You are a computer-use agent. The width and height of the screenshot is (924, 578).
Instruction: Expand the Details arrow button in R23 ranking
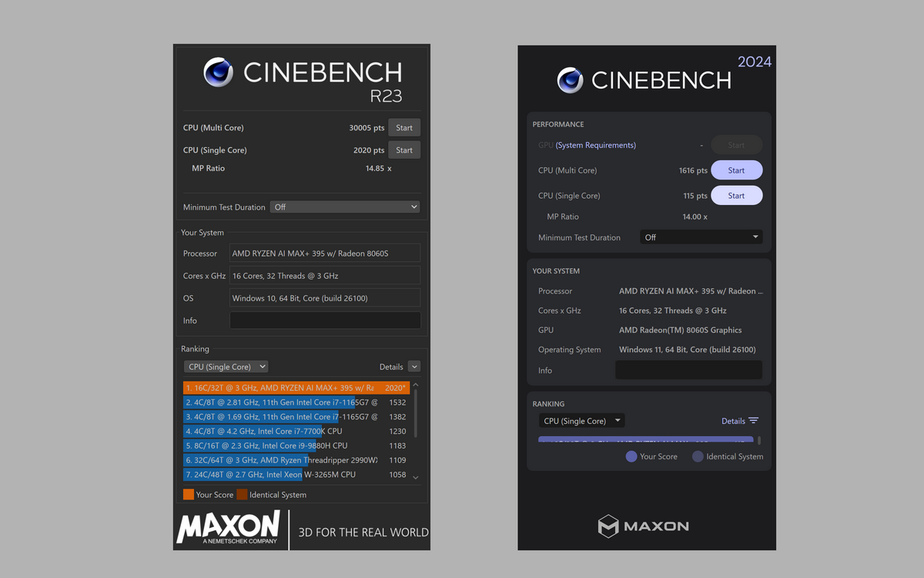tap(414, 367)
